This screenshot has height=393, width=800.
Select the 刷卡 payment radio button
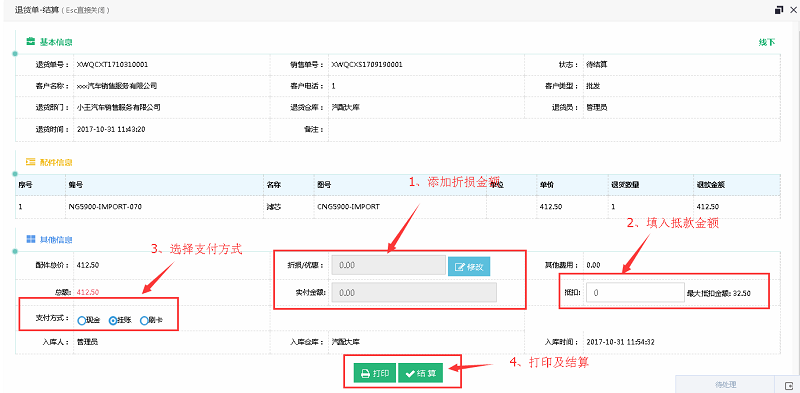[x=144, y=321]
